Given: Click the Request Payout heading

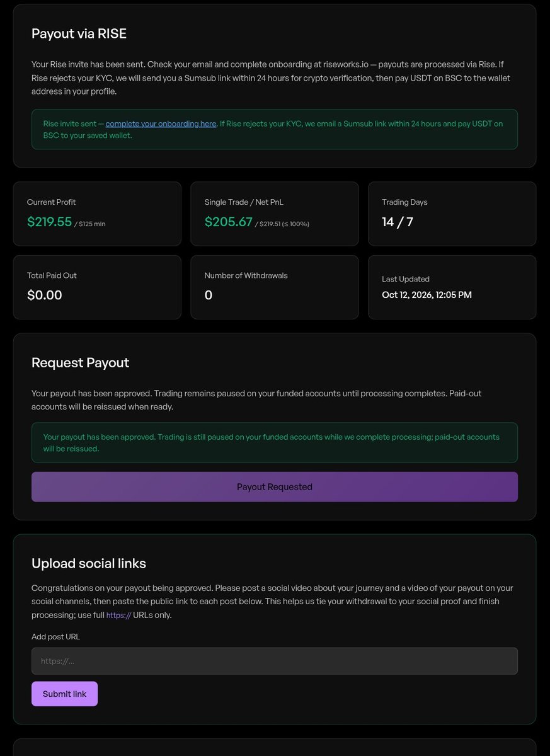Looking at the screenshot, I should point(80,363).
